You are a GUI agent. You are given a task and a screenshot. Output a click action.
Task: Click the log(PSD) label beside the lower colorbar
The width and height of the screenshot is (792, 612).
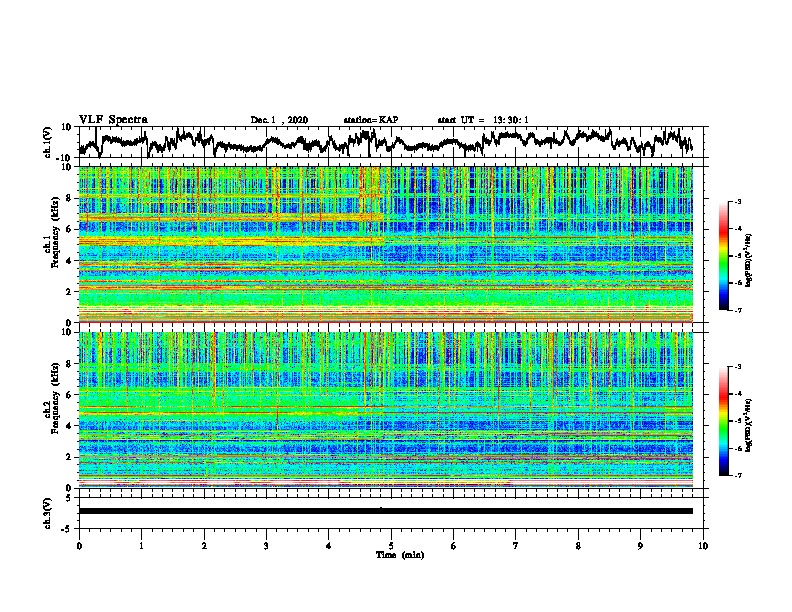click(748, 425)
